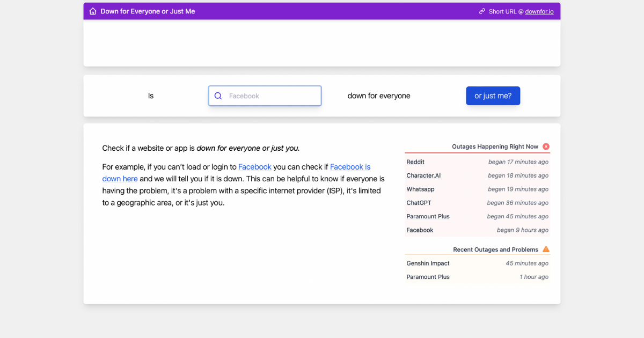Click orange warning triangle beside Recent Outages
This screenshot has width=644, height=338.
tap(546, 249)
